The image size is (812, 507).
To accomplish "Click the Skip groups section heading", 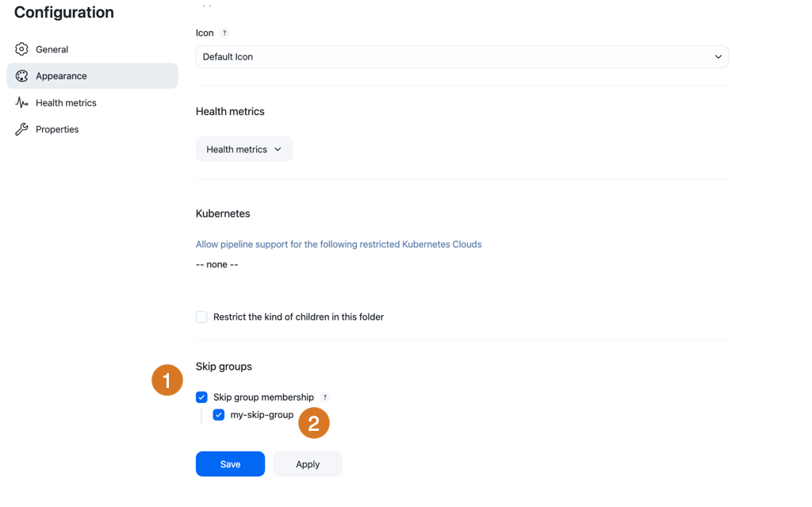I will (224, 367).
